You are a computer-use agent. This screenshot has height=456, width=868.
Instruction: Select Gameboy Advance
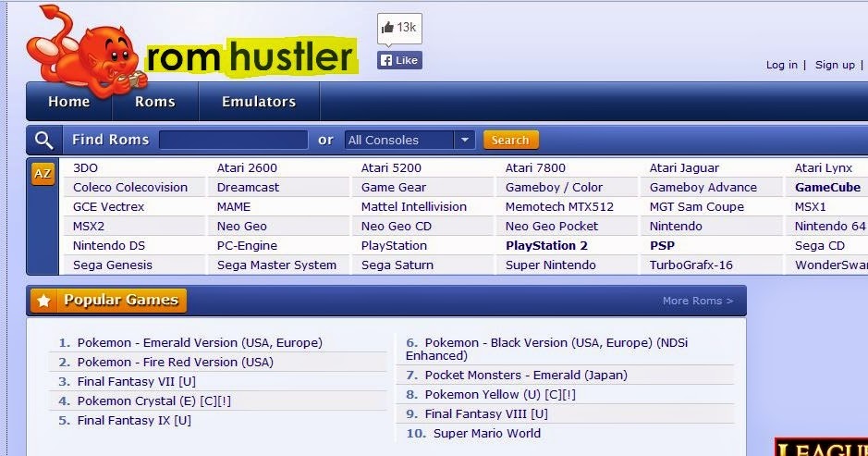tap(703, 187)
